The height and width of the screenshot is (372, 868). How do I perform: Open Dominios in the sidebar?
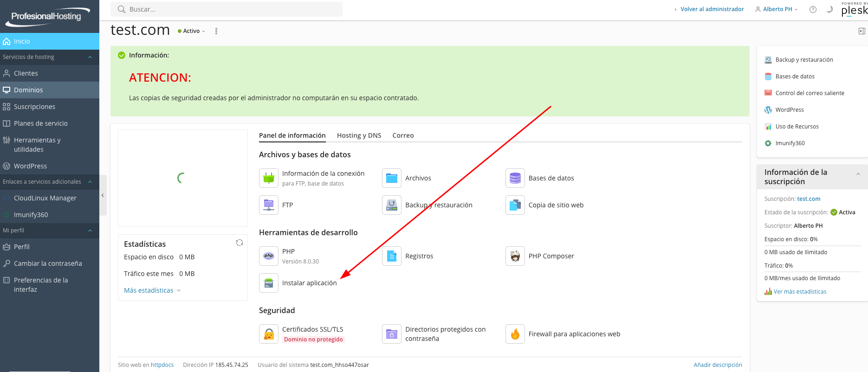click(x=50, y=90)
